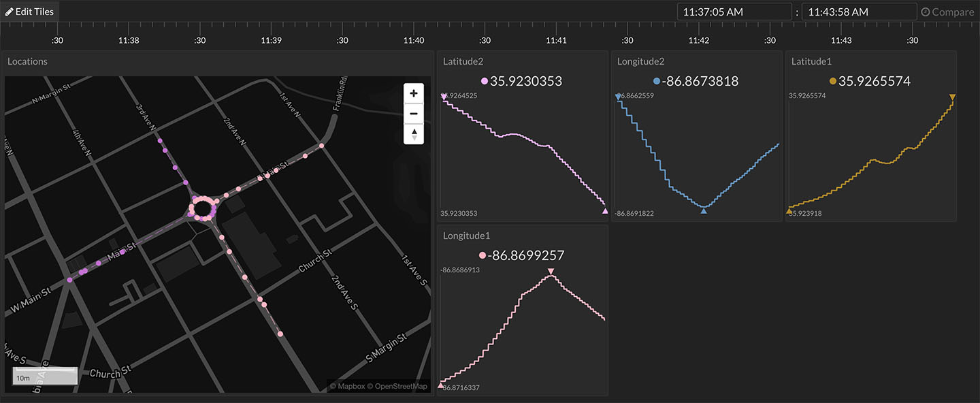Open Edit Tiles mode

[x=30, y=12]
